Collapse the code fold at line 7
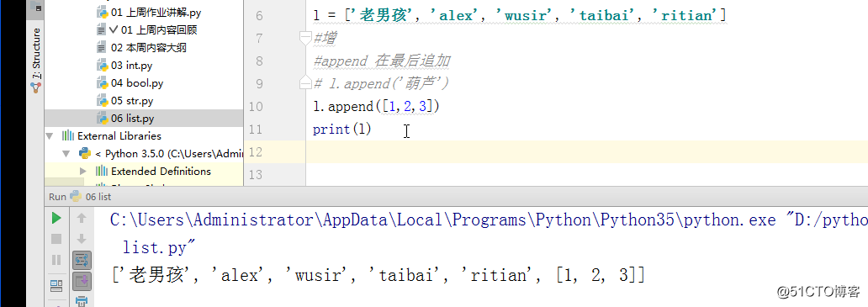This screenshot has height=307, width=868. (x=305, y=38)
